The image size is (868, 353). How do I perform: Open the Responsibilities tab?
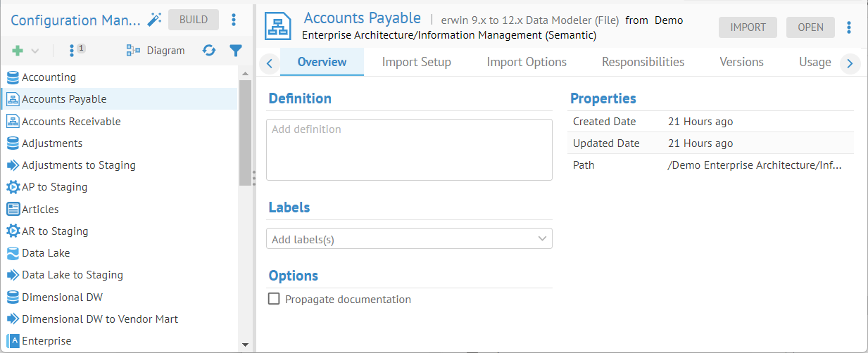(x=643, y=62)
